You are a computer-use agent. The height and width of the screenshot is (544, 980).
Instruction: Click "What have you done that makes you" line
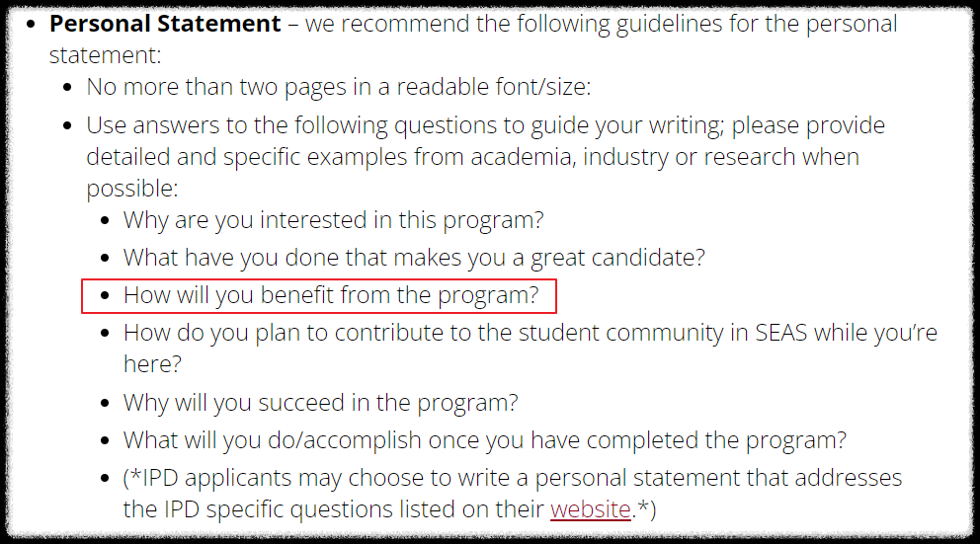[x=414, y=258]
